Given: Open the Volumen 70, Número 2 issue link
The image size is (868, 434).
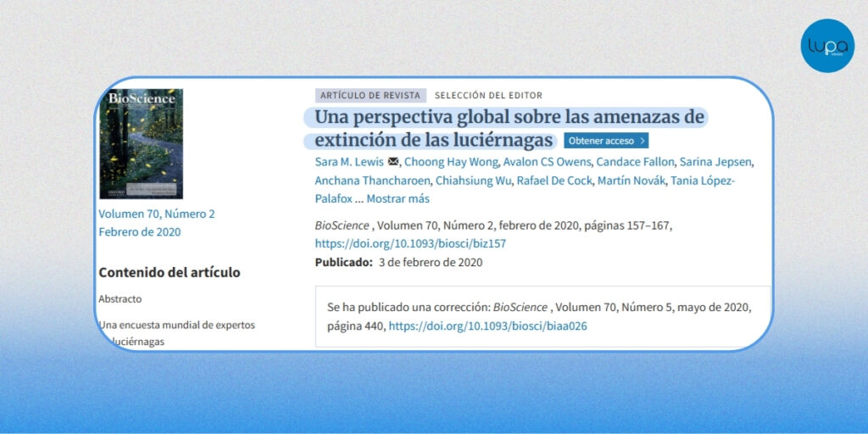Looking at the screenshot, I should (157, 214).
